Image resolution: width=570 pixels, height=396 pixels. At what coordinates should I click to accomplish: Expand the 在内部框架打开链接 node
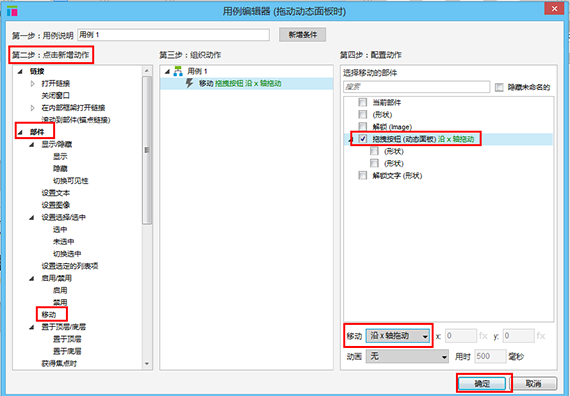(32, 108)
